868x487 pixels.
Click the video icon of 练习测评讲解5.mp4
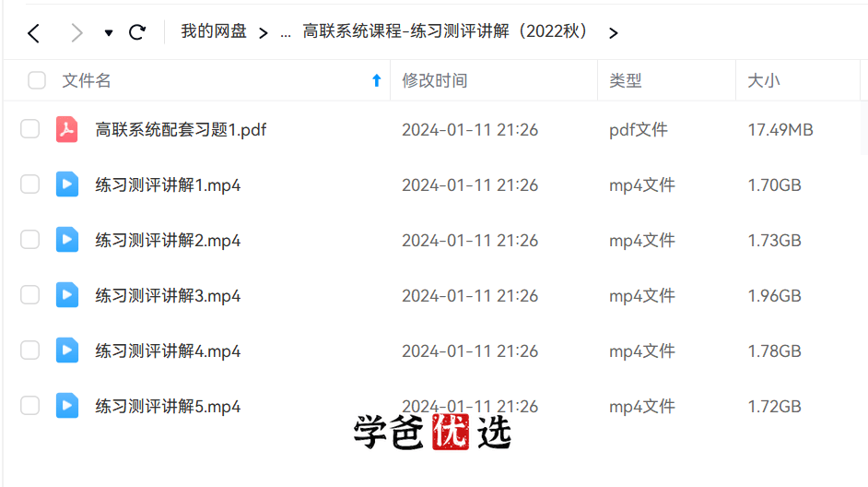(67, 406)
